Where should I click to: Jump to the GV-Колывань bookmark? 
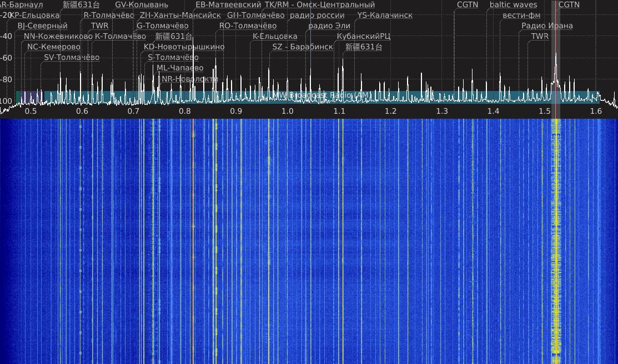click(x=141, y=5)
